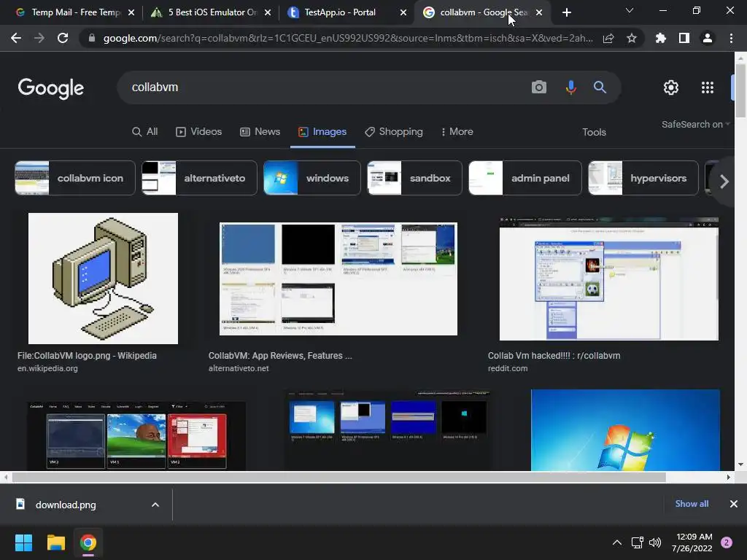Screen dimensions: 747x560
Task: Open File:CollabVM logo.png Wikipedia result
Action: (87, 356)
